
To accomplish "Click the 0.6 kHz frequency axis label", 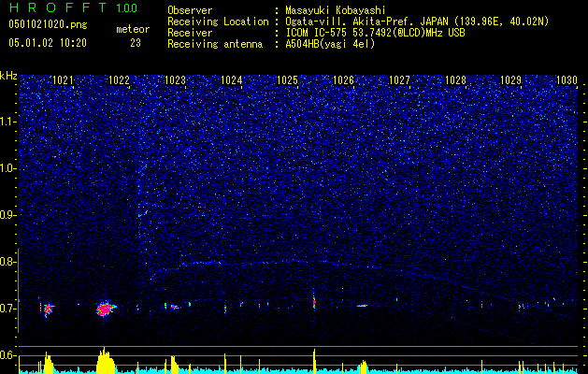I will pos(8,355).
